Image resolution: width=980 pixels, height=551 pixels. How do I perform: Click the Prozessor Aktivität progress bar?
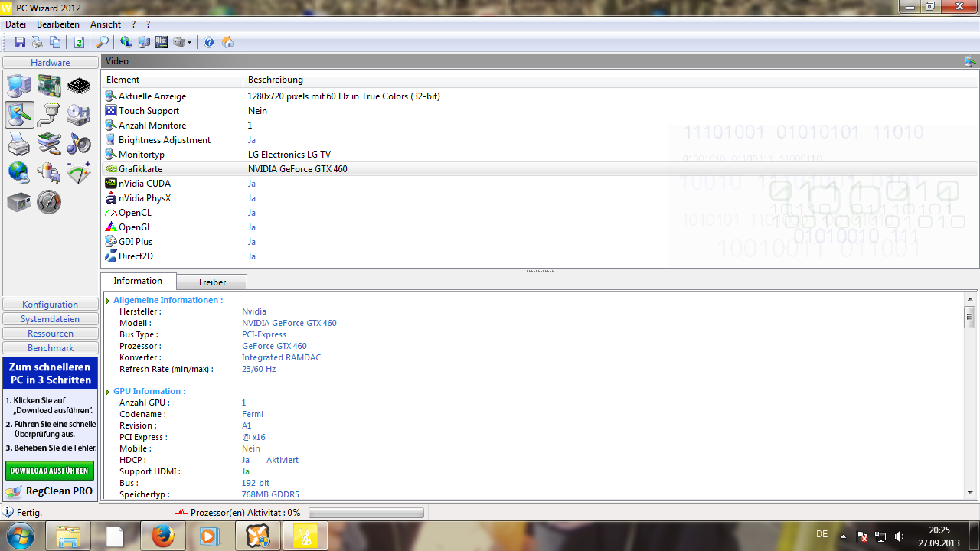(366, 513)
